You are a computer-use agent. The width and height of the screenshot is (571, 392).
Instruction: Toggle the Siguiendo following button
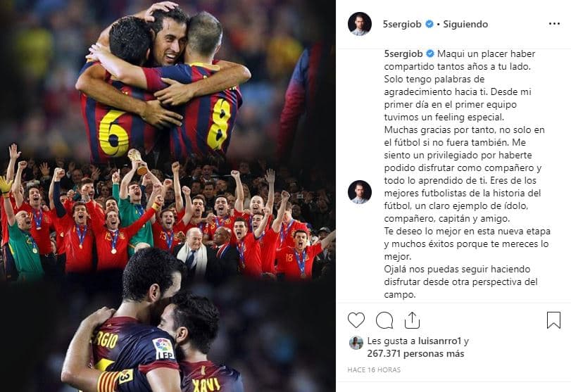pyautogui.click(x=465, y=24)
